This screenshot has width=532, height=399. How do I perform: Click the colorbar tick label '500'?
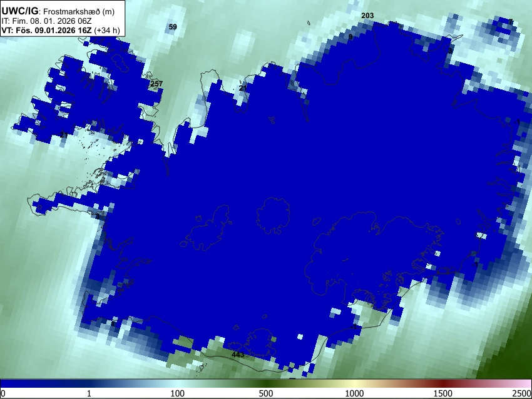(x=266, y=393)
